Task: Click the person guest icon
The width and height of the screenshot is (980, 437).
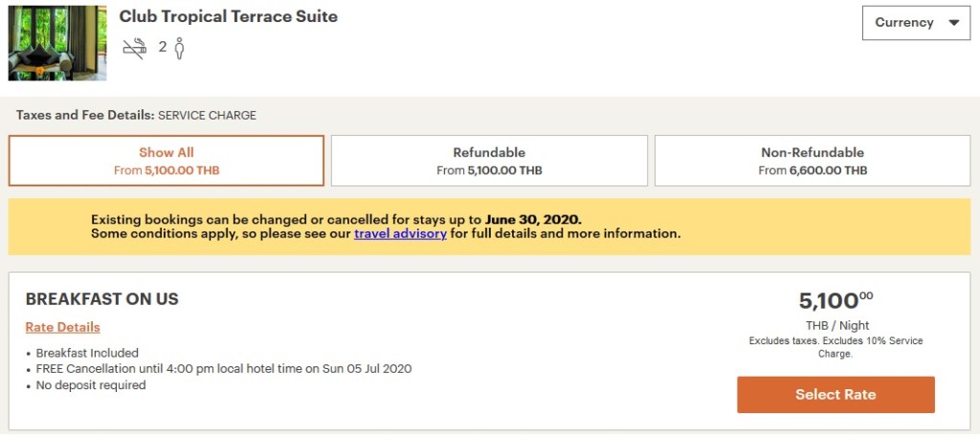Action: coord(179,48)
